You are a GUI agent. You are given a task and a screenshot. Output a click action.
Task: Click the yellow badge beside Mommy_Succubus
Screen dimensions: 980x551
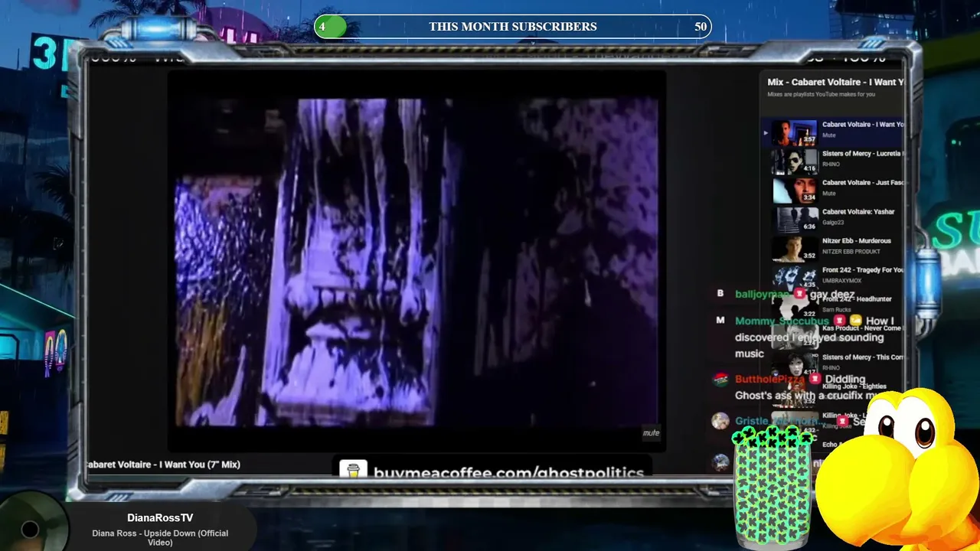click(x=855, y=321)
